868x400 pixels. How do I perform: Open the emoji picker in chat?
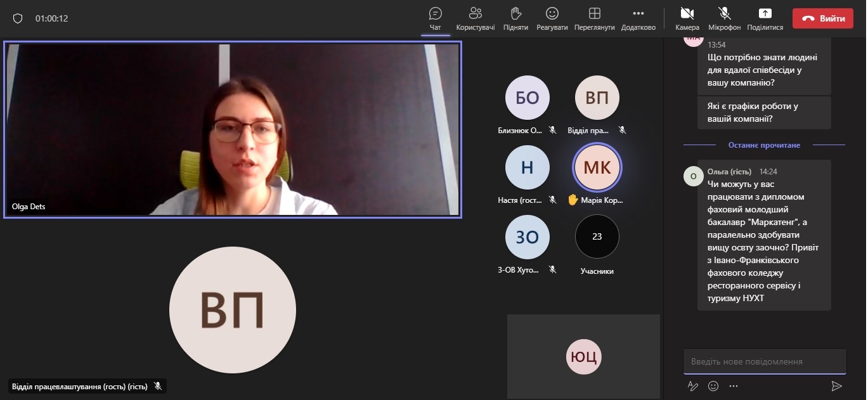pyautogui.click(x=713, y=385)
